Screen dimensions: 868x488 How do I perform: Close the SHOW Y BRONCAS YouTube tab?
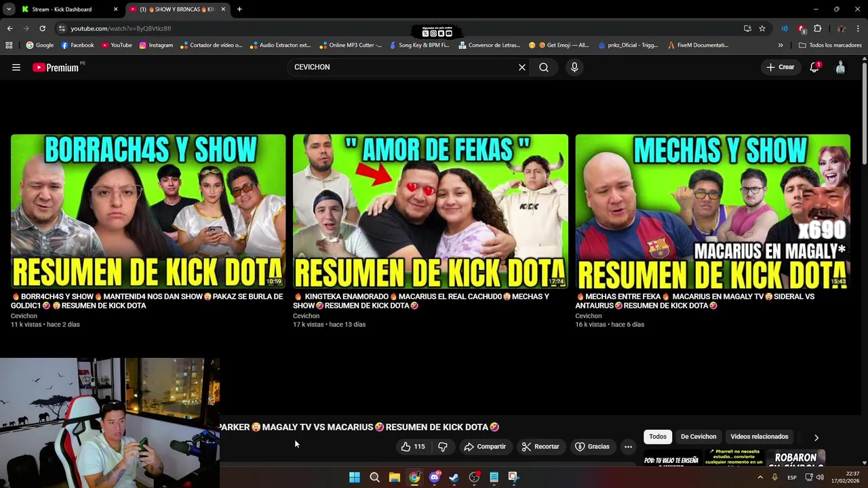click(223, 9)
